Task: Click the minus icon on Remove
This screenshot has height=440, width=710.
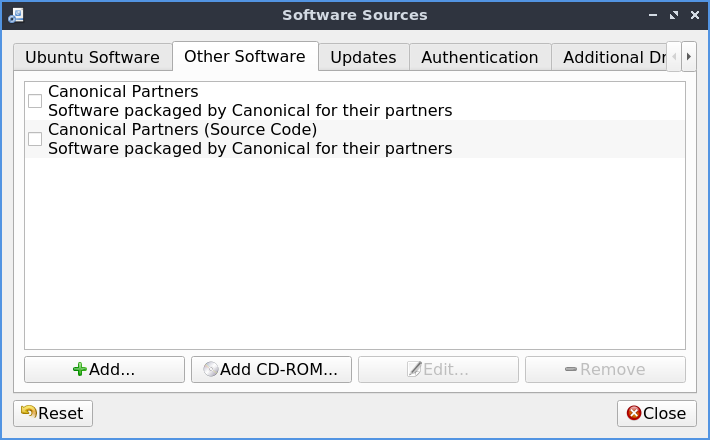Action: click(x=571, y=369)
